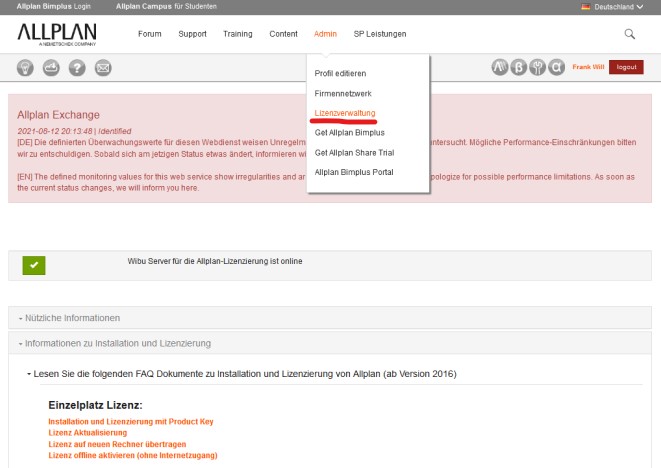Open the search magnifier icon

(x=629, y=34)
